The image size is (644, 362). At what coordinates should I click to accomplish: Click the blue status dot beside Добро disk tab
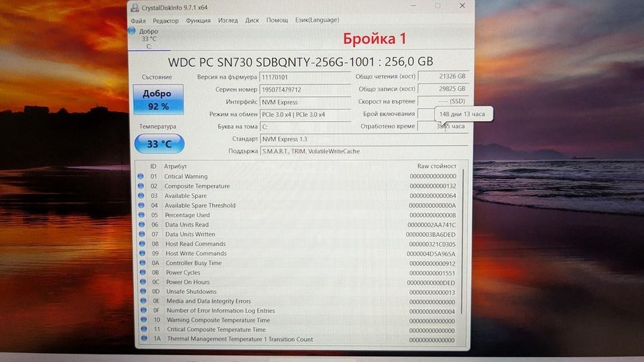coord(132,30)
